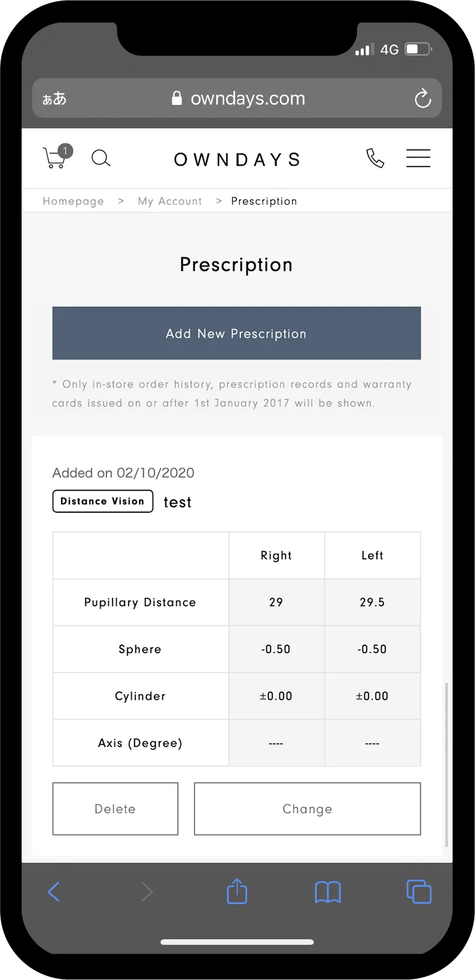Open the hamburger menu

click(418, 158)
